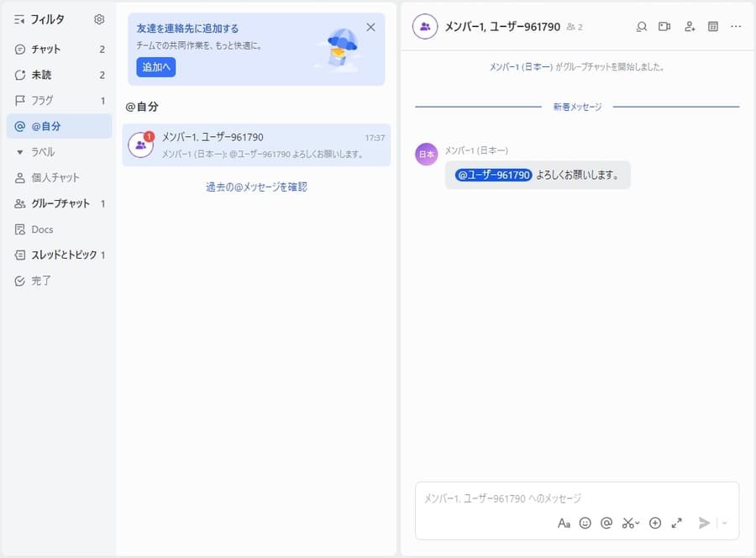Start a video call
The height and width of the screenshot is (558, 756).
pos(664,26)
